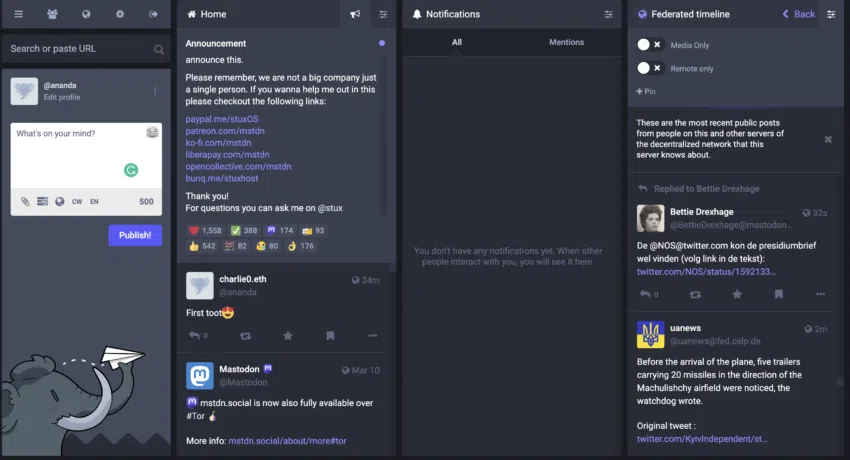The image size is (850, 460).
Task: Attach a file with the paperclip icon
Action: (x=25, y=202)
